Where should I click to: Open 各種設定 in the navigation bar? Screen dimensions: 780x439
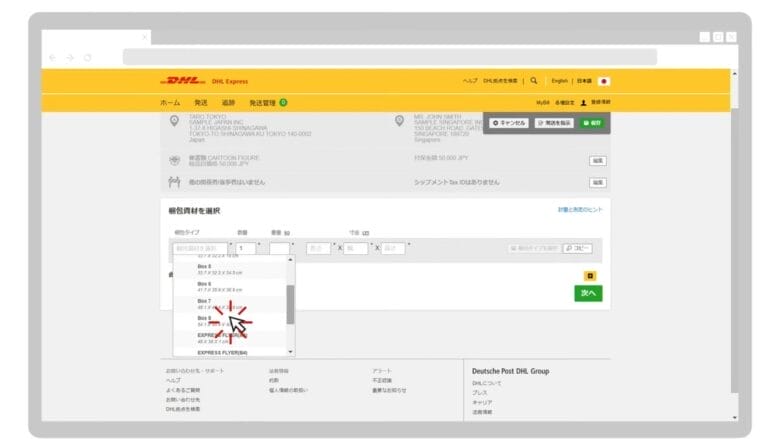click(565, 102)
